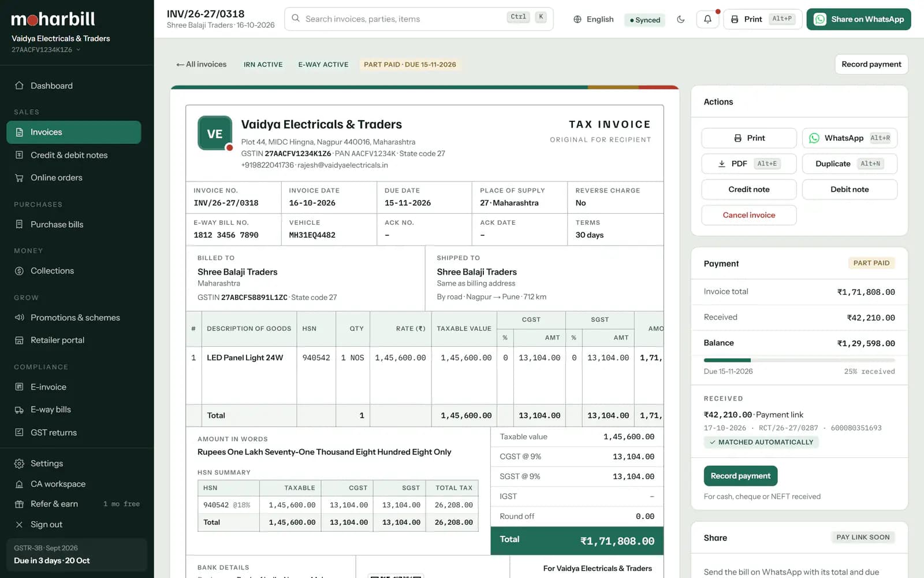Open Collections rupee icon
Image resolution: width=924 pixels, height=578 pixels.
(19, 271)
